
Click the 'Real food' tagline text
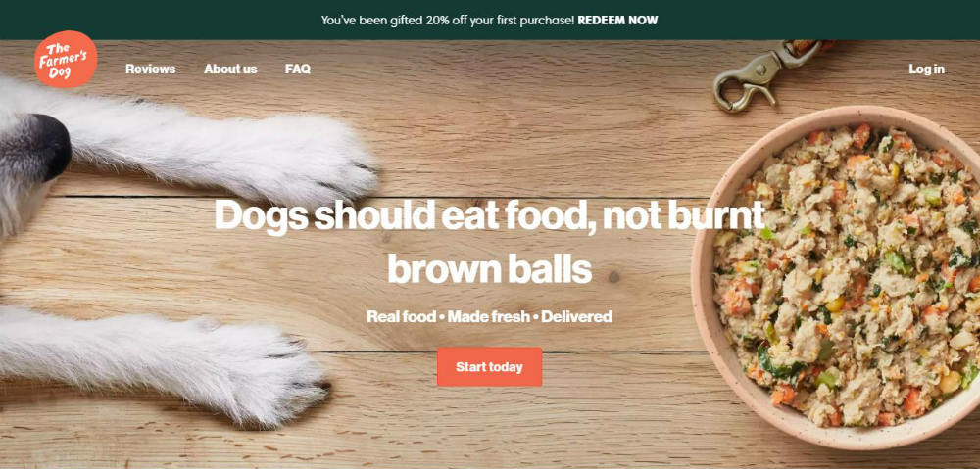[401, 316]
